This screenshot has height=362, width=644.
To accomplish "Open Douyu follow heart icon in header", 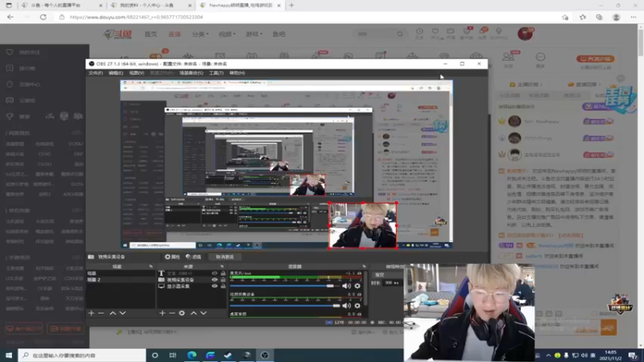I will pos(436,33).
